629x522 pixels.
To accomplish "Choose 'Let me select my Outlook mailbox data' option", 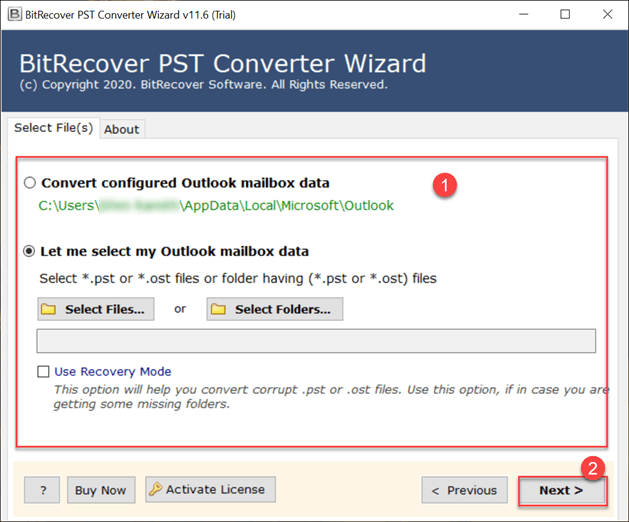I will click(x=29, y=252).
